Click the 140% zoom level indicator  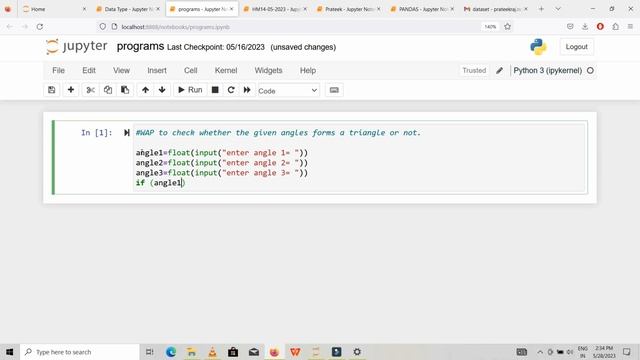[x=490, y=27]
